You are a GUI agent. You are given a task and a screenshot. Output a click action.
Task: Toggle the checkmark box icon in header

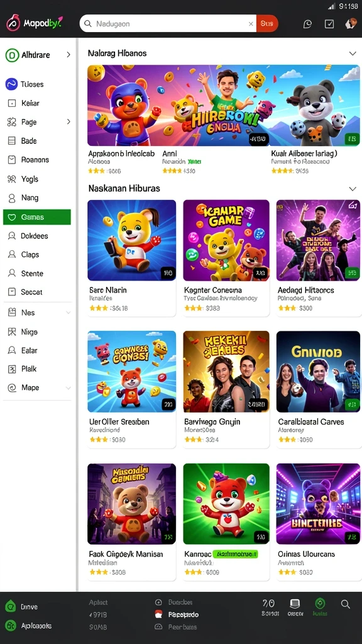[x=329, y=24]
